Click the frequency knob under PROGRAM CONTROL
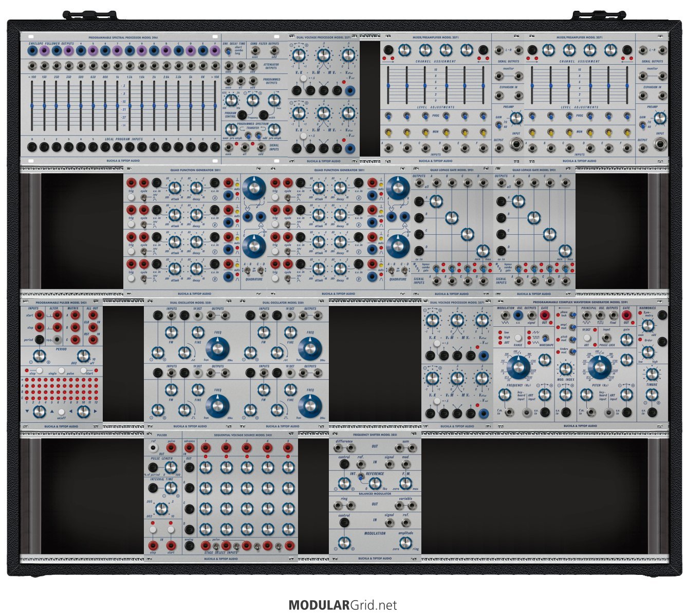 (253, 100)
